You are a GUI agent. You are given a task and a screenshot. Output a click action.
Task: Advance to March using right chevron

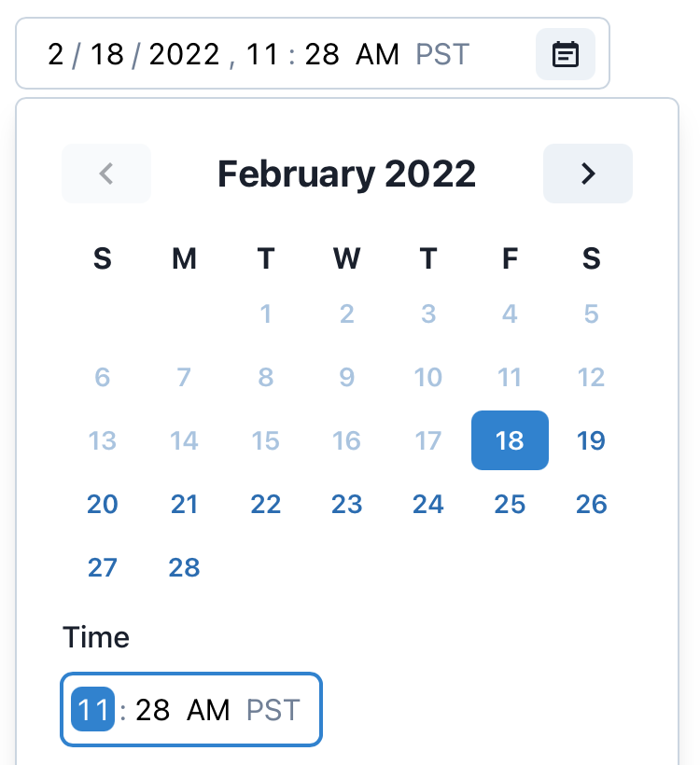click(x=588, y=174)
